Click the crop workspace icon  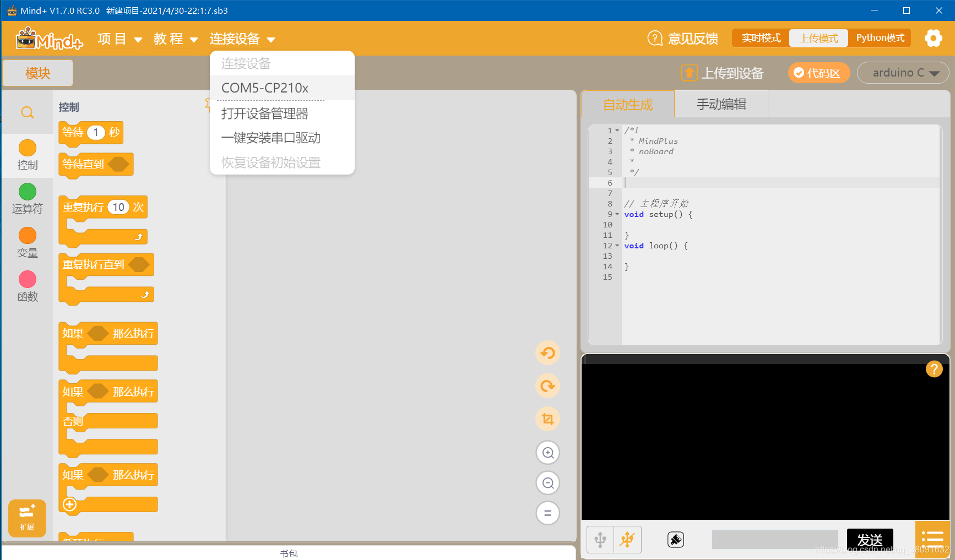click(x=548, y=419)
